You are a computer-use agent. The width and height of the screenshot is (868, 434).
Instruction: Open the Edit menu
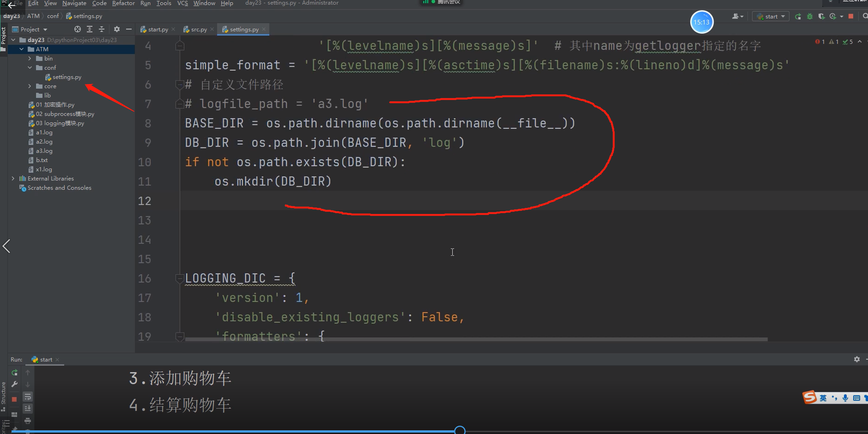tap(33, 3)
